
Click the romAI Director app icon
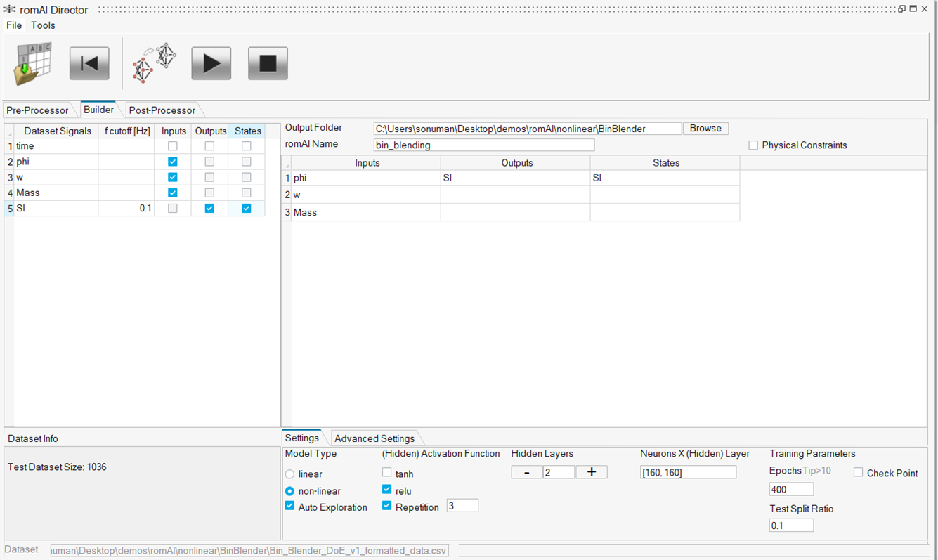(x=9, y=9)
